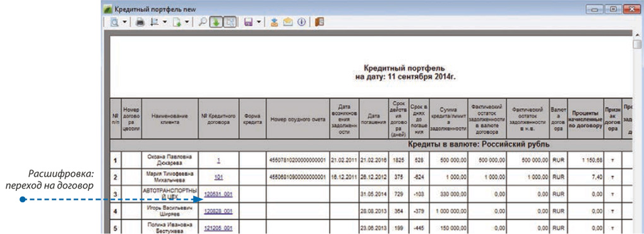Open credit contract link 1

(218, 161)
